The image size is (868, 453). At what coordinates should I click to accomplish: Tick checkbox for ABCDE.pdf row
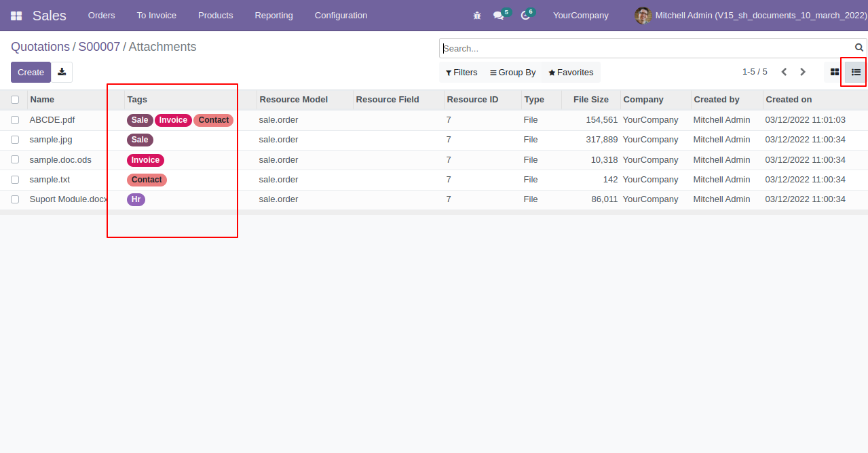point(15,120)
